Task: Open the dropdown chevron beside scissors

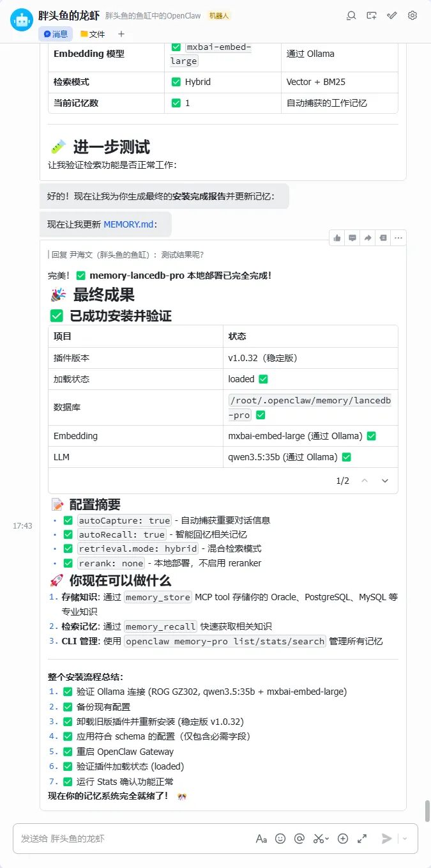Action: tap(328, 839)
